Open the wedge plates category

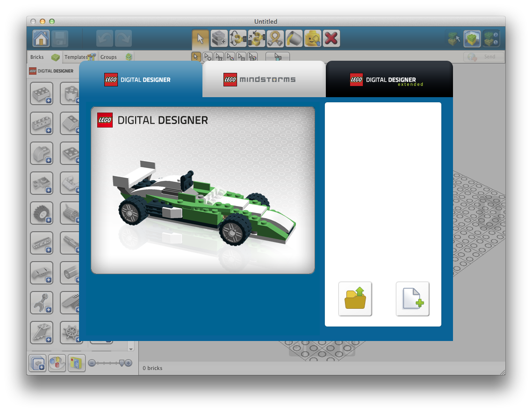tap(70, 183)
